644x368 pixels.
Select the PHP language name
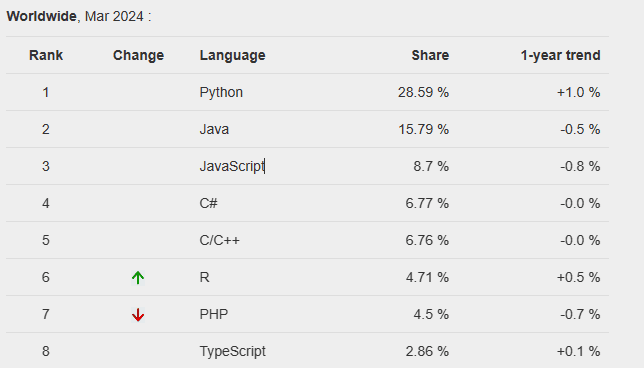point(214,314)
